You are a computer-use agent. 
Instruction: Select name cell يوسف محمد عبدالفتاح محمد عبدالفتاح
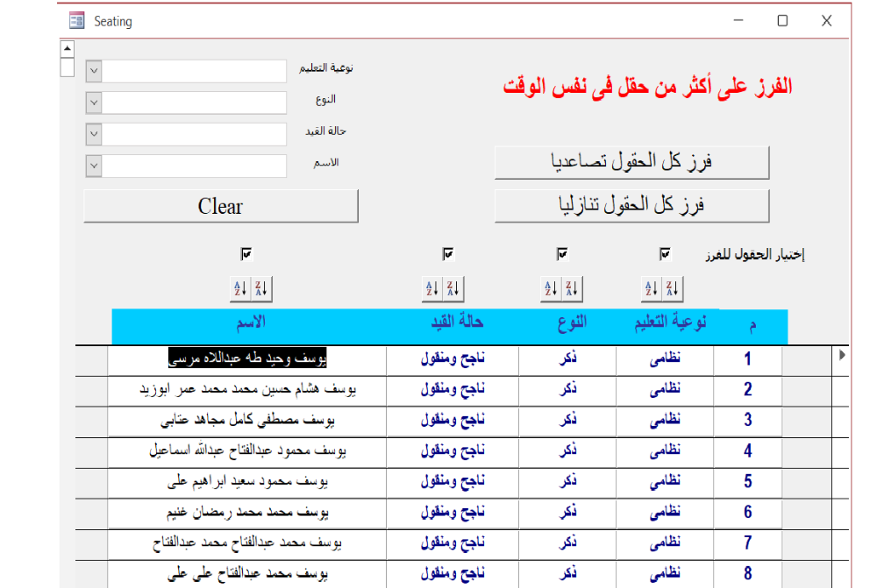tap(246, 544)
